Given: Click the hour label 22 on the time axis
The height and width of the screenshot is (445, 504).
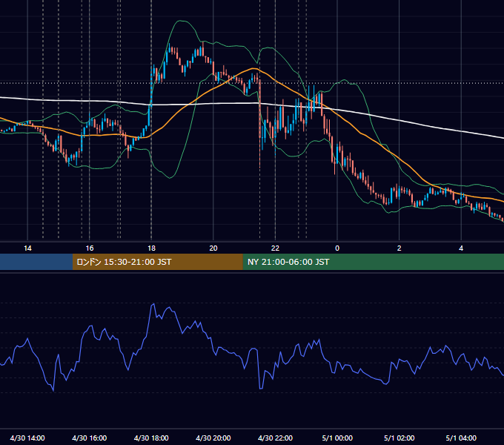Looking at the screenshot, I should (x=275, y=248).
